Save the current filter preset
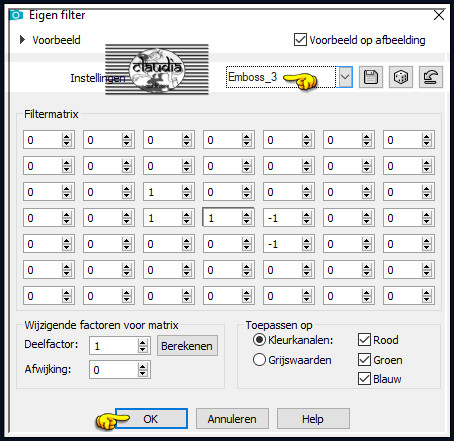This screenshot has height=441, width=454. [x=371, y=77]
